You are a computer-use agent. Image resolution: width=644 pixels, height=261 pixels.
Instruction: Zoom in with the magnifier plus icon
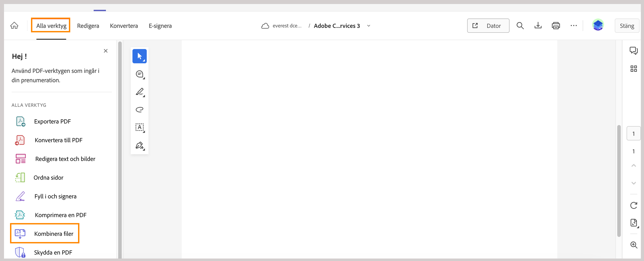coord(634,245)
